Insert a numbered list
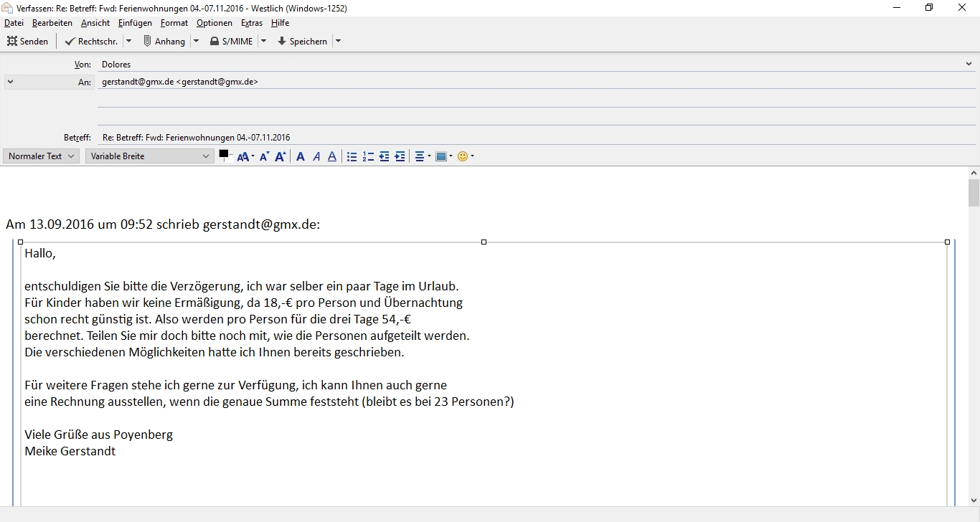Screen dimensions: 980x522 pos(368,156)
